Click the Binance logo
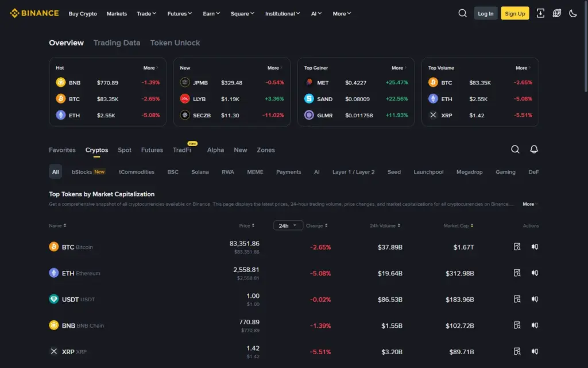 coord(34,13)
